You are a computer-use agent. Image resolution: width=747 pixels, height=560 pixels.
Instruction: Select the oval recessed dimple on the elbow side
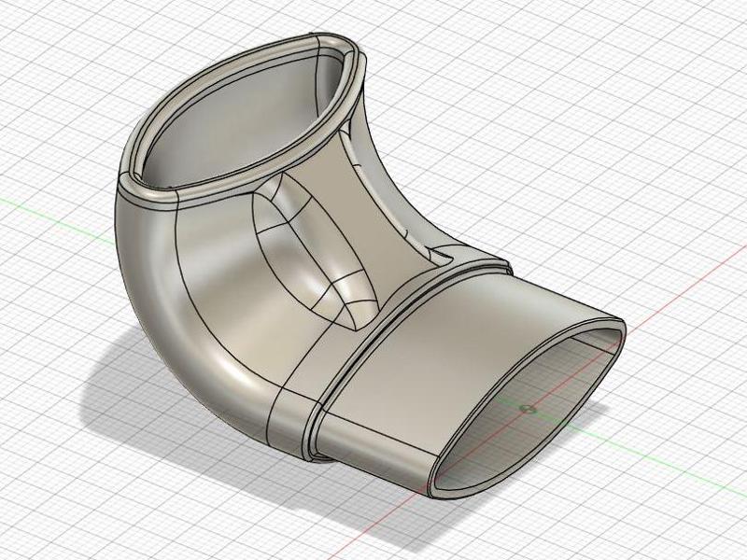coord(316,252)
